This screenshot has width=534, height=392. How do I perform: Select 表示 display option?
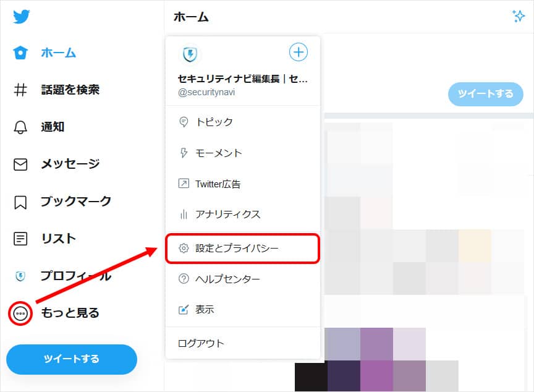pos(242,310)
